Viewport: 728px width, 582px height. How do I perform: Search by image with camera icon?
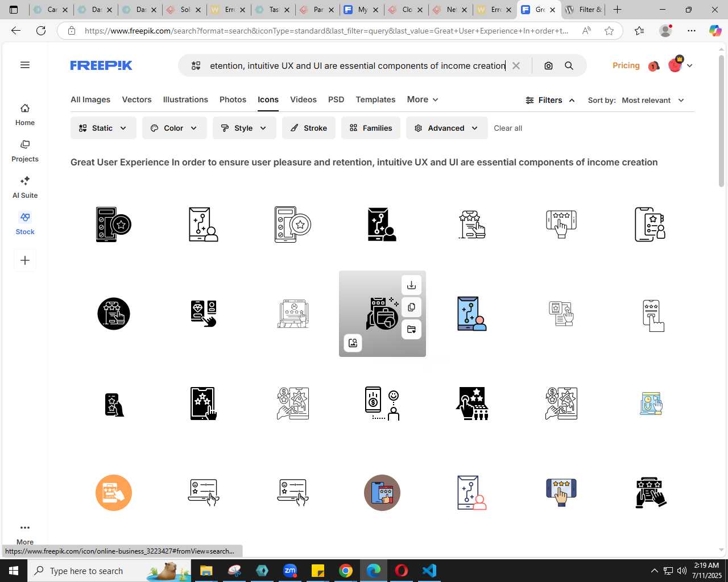(x=548, y=66)
